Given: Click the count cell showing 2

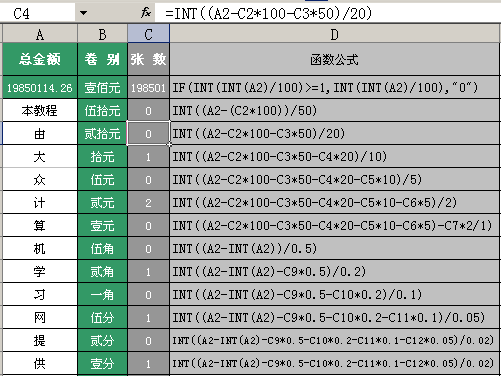Looking at the screenshot, I should 148,202.
